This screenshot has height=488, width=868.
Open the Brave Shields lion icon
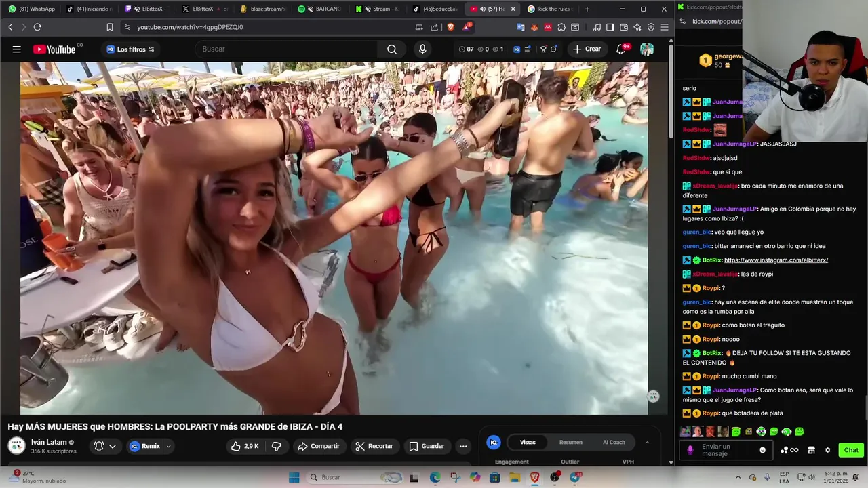(x=451, y=27)
